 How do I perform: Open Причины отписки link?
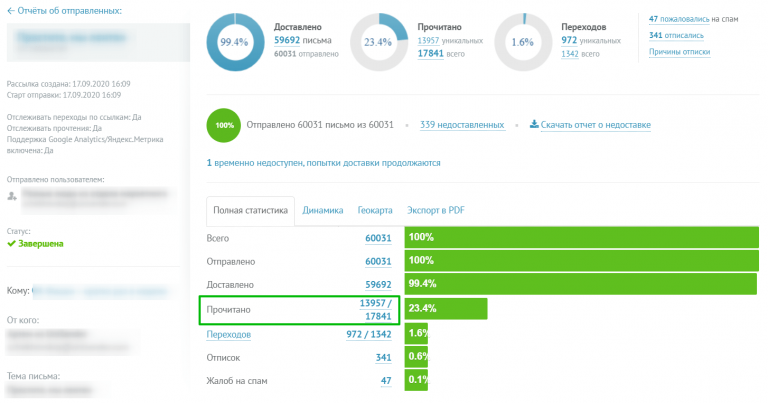pos(679,52)
